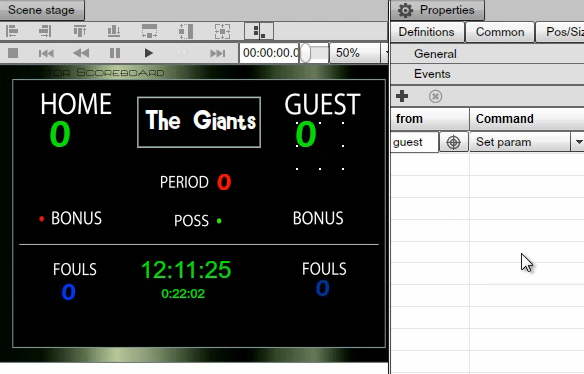
Task: Add a new event with plus icon
Action: [x=402, y=96]
